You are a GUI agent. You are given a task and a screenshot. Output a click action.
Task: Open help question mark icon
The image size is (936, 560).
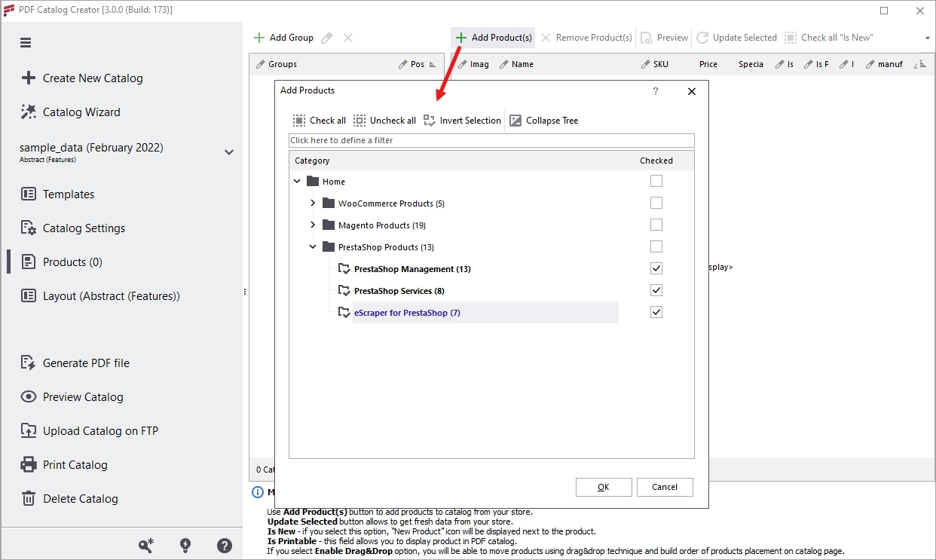pos(225,546)
